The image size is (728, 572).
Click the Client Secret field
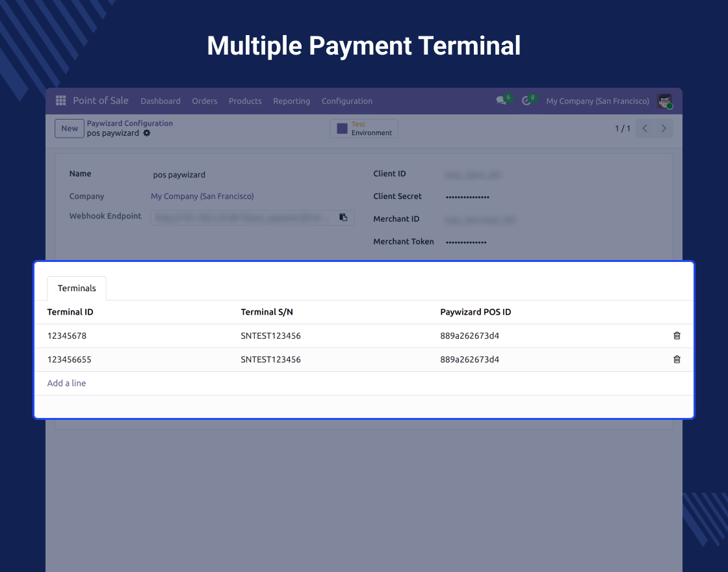(467, 197)
